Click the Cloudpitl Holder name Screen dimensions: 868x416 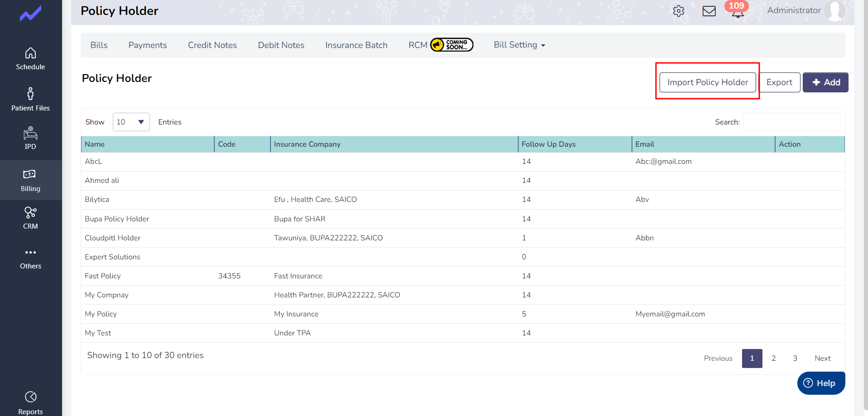112,238
